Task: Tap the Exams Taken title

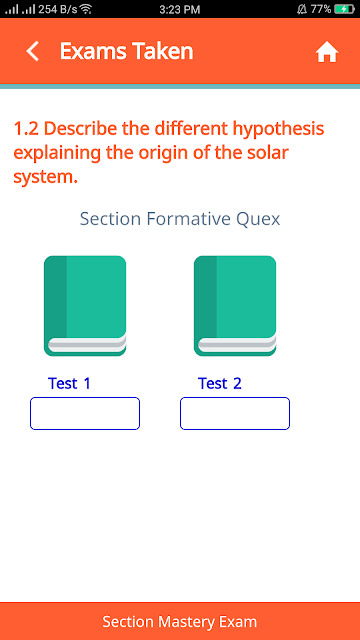Action: 127,51
